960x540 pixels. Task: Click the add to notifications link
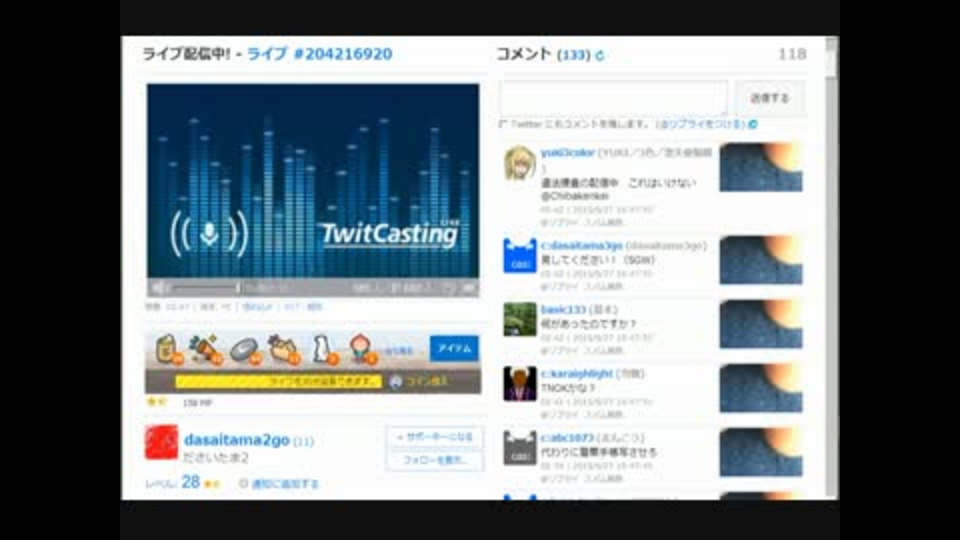pyautogui.click(x=285, y=484)
